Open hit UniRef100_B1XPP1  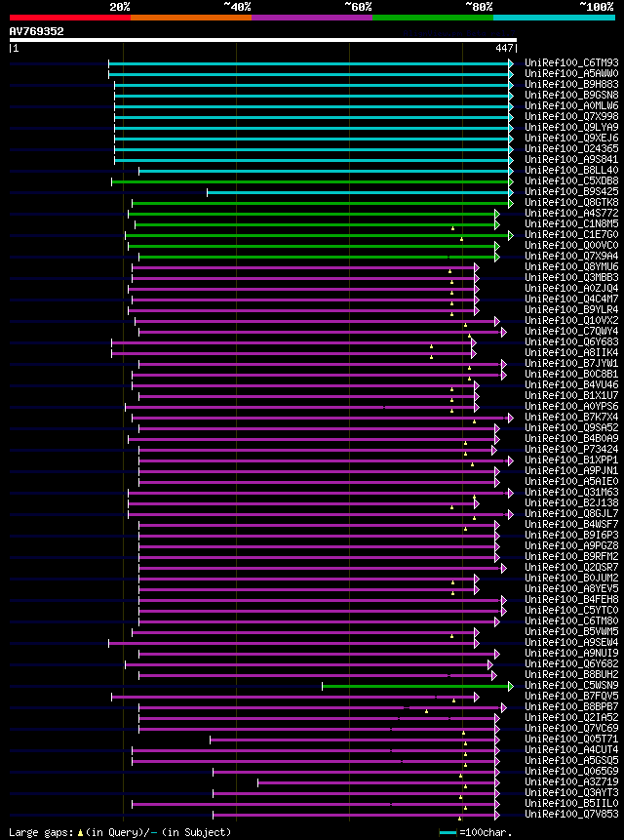(x=571, y=460)
